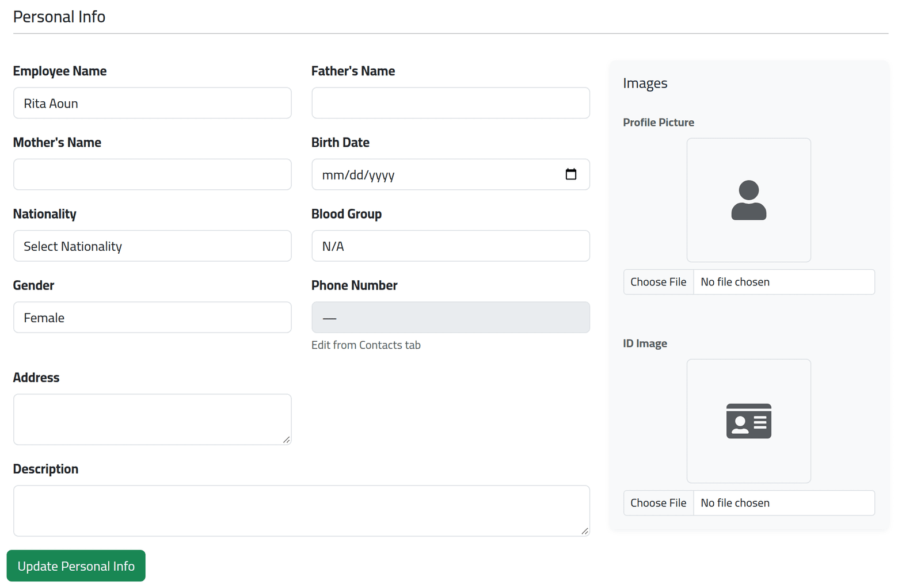Image resolution: width=921 pixels, height=588 pixels.
Task: Focus the Address text area
Action: pyautogui.click(x=153, y=419)
